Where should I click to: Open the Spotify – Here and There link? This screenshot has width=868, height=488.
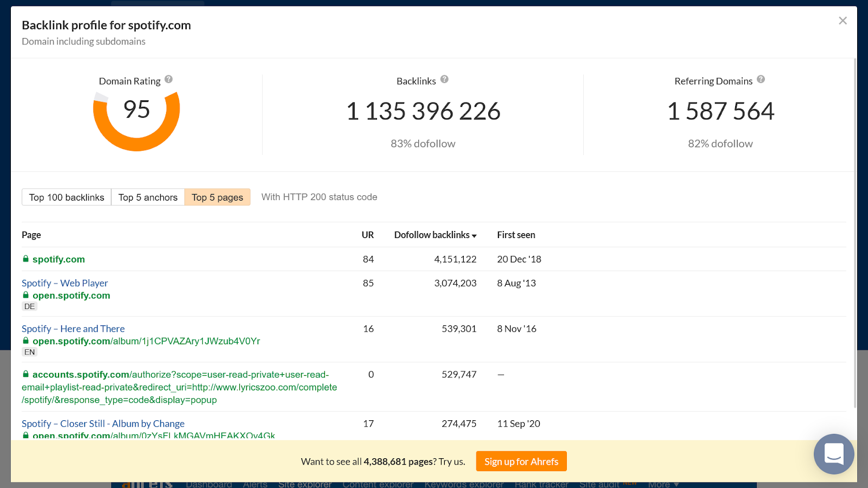(x=73, y=329)
